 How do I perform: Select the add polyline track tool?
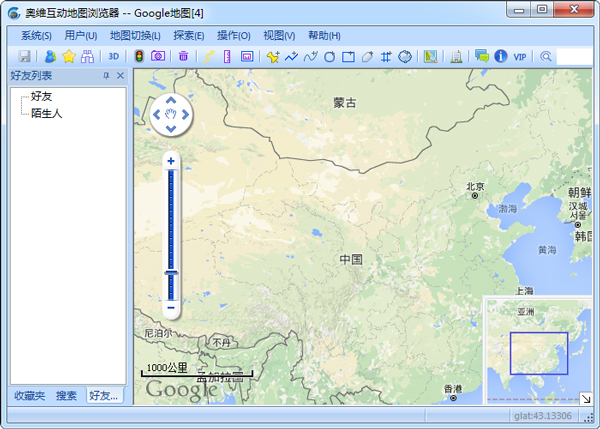[292, 57]
